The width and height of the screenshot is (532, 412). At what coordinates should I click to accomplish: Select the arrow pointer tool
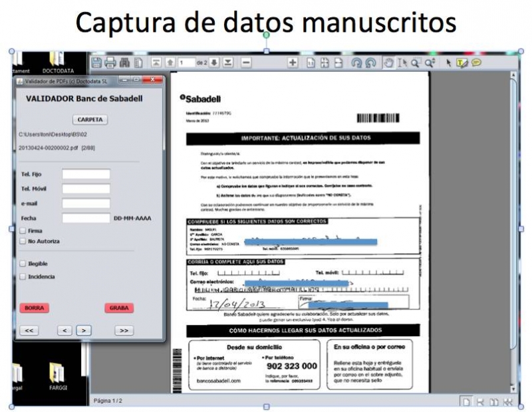tap(448, 62)
